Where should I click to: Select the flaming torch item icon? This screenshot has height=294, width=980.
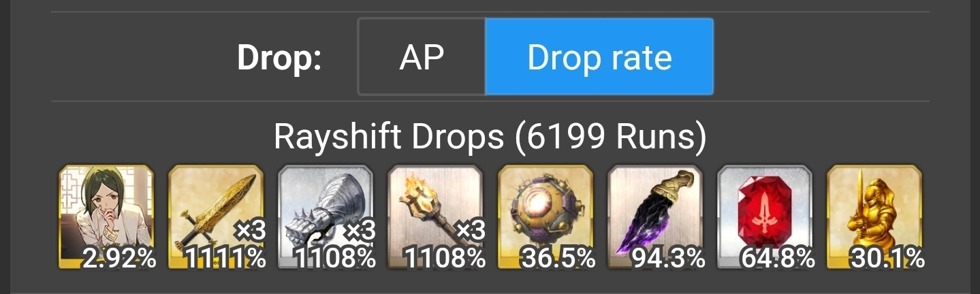click(436, 217)
